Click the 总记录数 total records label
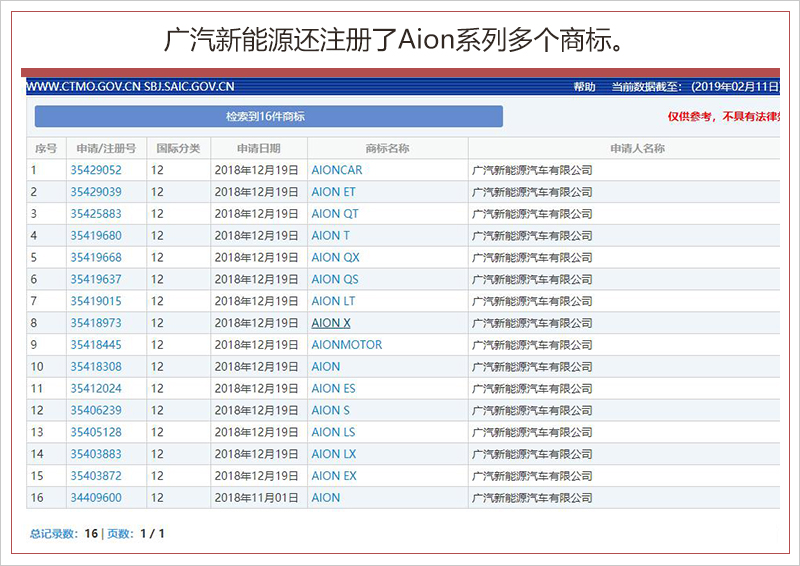This screenshot has height=566, width=800. [53, 534]
